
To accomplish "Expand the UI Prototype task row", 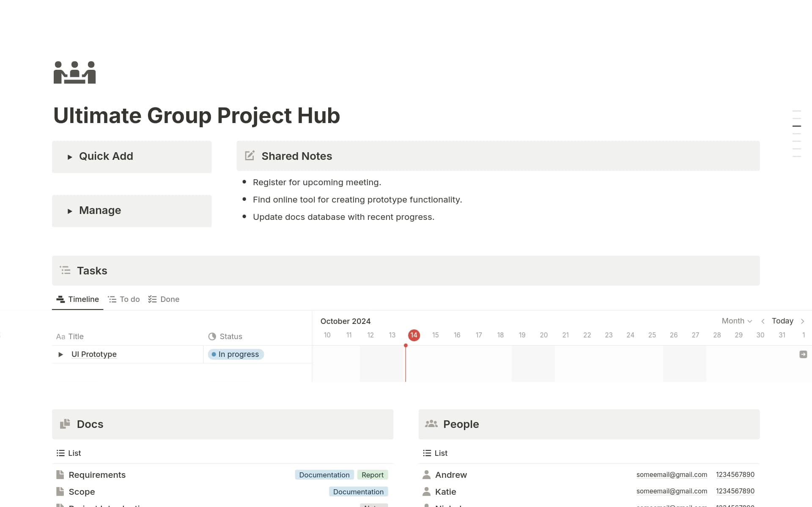I will 60,354.
